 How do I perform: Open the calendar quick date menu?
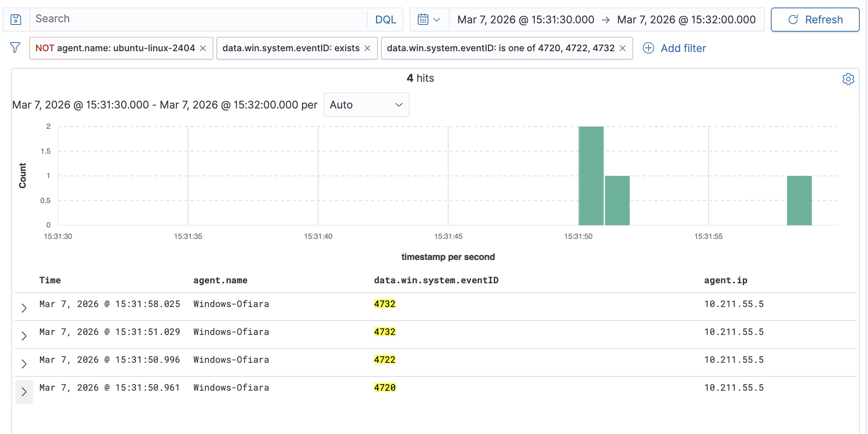pyautogui.click(x=429, y=19)
